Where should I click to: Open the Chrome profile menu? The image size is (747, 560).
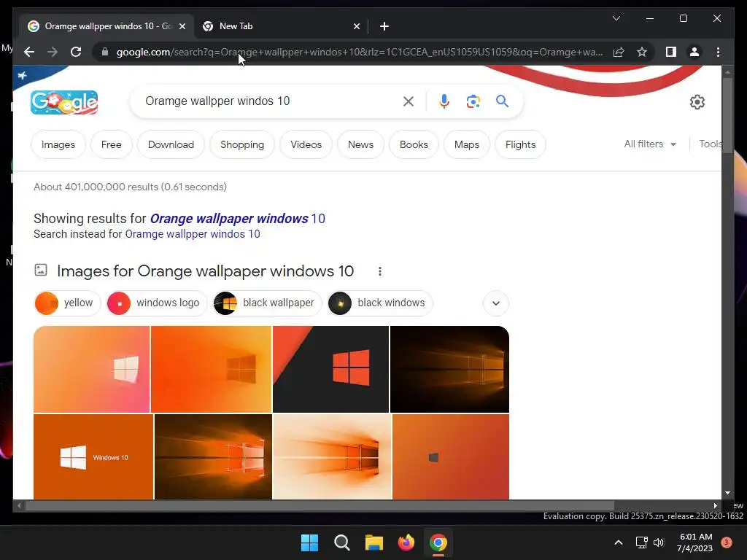pos(694,52)
